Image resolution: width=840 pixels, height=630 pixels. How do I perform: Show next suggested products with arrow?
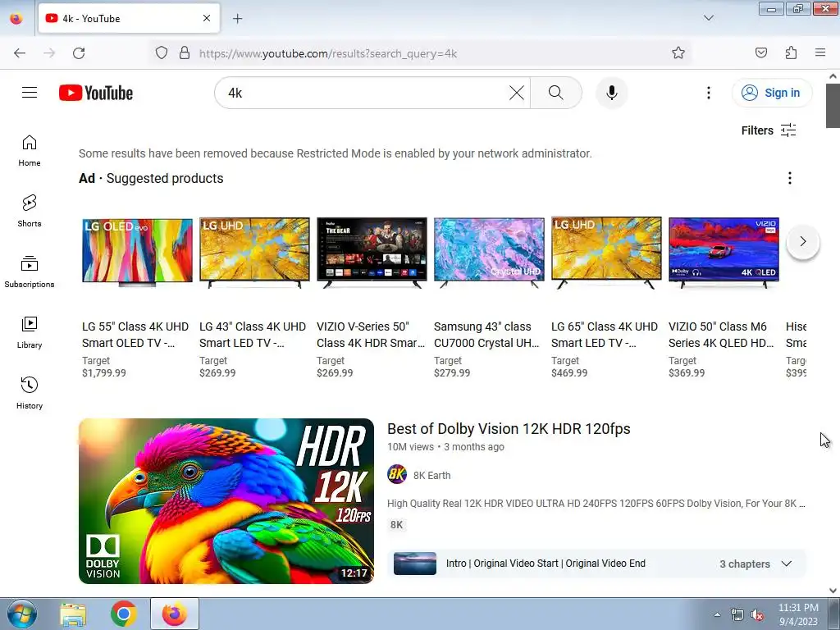[802, 242]
